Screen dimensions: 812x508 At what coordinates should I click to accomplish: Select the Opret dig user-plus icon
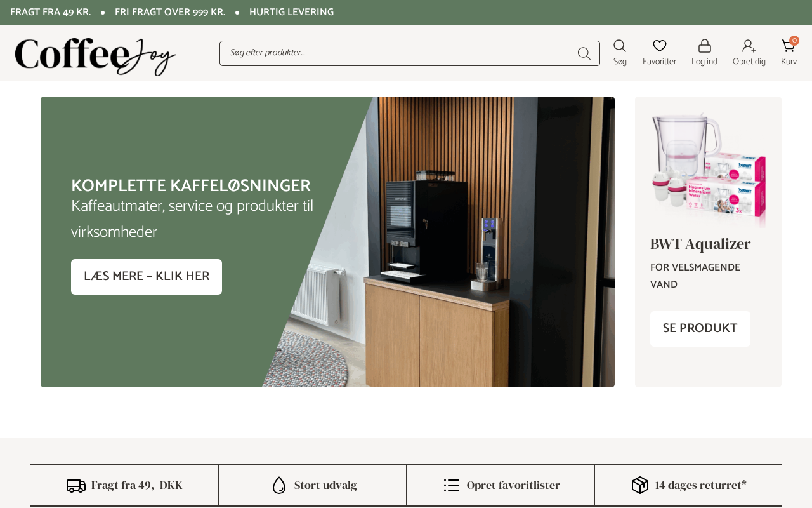point(749,46)
